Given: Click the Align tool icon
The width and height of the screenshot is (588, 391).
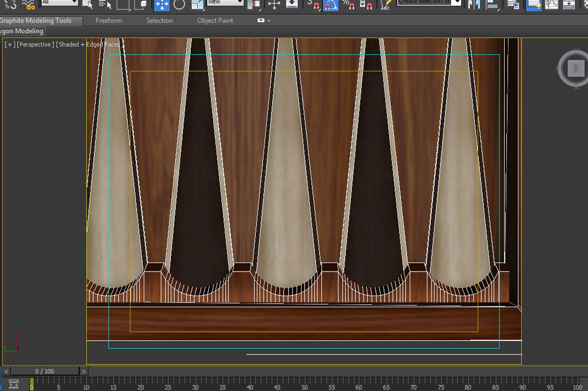Looking at the screenshot, I should click(492, 4).
